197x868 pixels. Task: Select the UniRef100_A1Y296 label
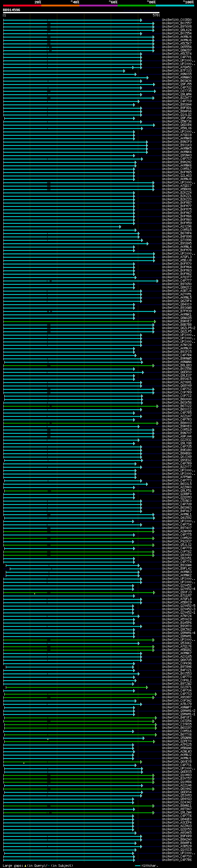[x=177, y=226]
